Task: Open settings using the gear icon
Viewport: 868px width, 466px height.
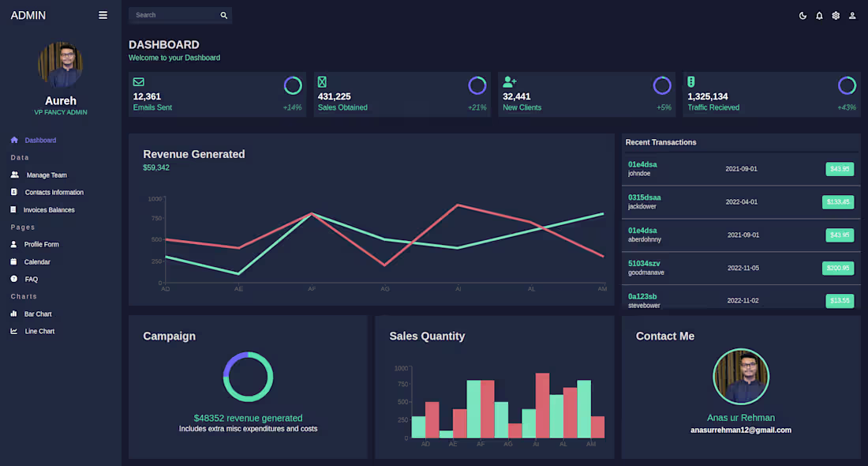Action: click(836, 15)
